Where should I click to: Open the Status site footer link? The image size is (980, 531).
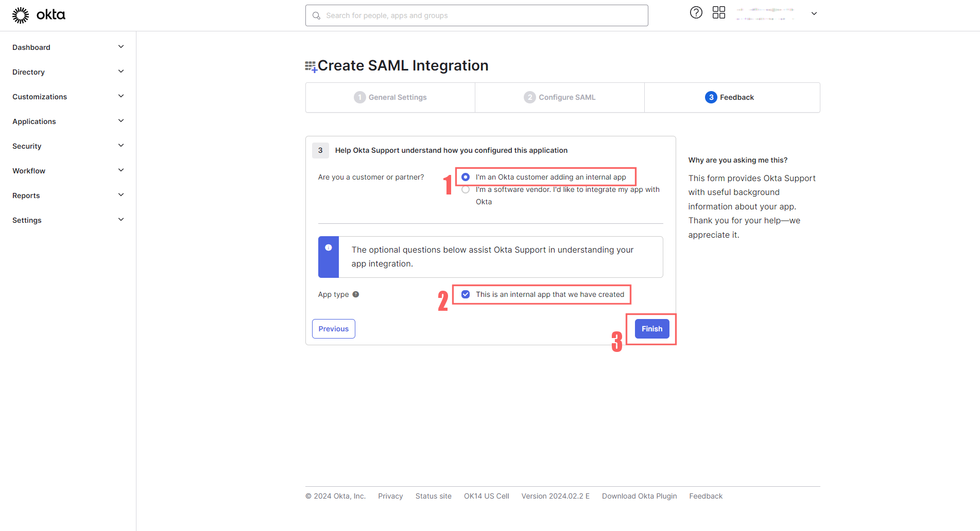tap(434, 496)
